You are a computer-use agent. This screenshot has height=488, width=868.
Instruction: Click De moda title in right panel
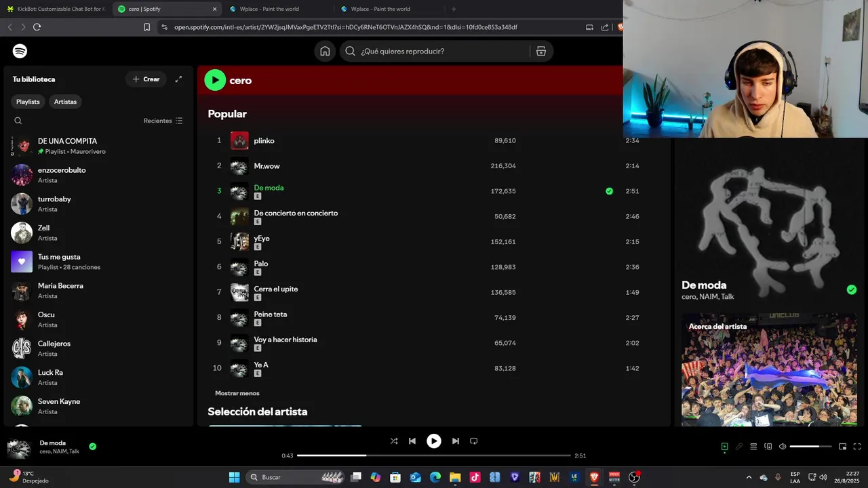[704, 285]
